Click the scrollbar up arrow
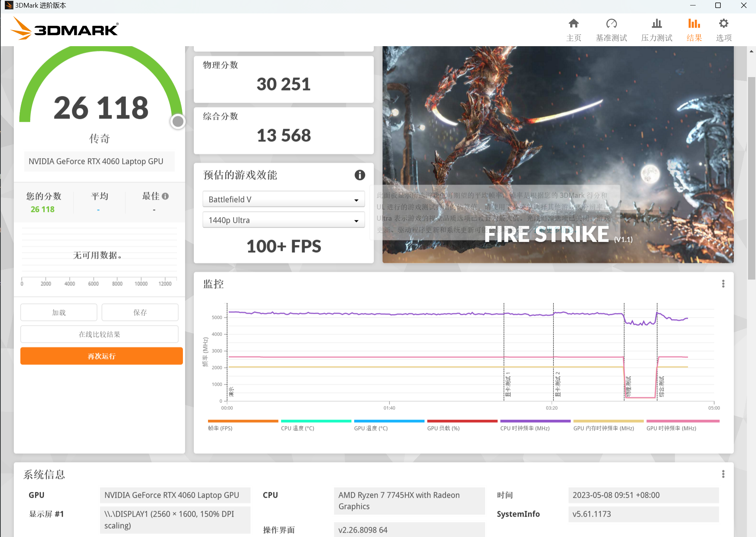Viewport: 756px width, 537px height. 752,51
